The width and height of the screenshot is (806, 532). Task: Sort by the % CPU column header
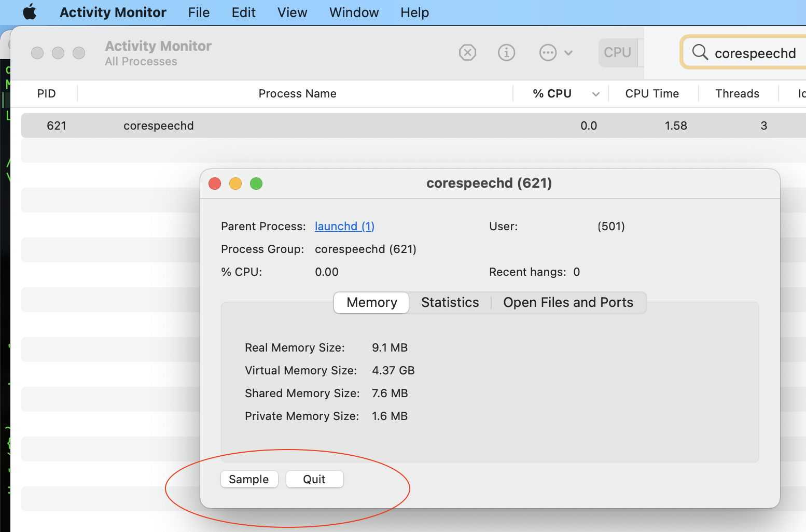pos(552,94)
